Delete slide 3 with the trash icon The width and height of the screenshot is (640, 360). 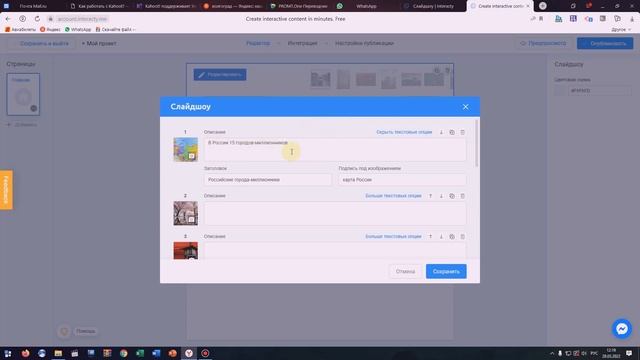[x=462, y=237]
